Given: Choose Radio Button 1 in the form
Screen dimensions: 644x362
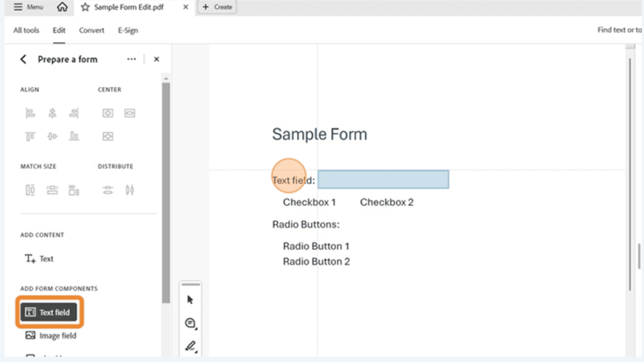Looking at the screenshot, I should click(x=316, y=246).
